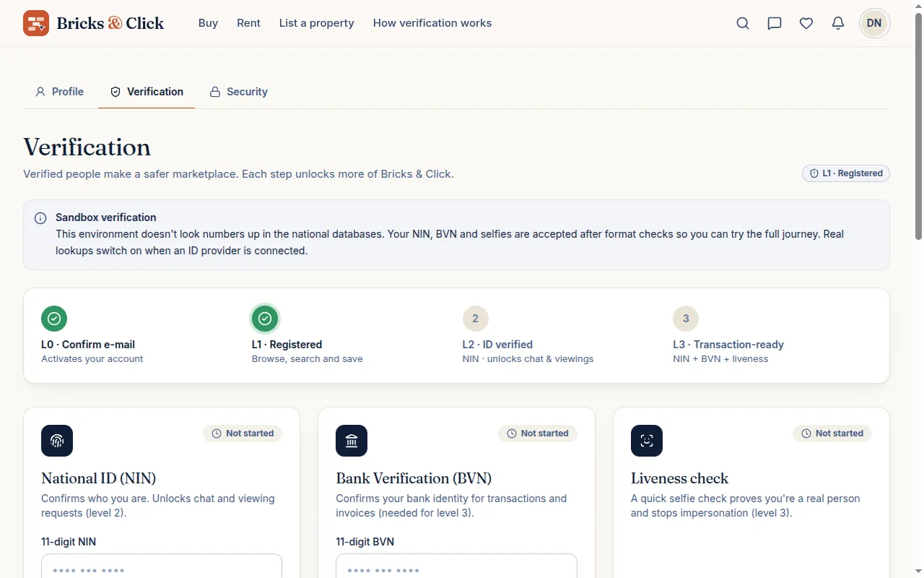Open the DN user avatar menu

tap(874, 23)
